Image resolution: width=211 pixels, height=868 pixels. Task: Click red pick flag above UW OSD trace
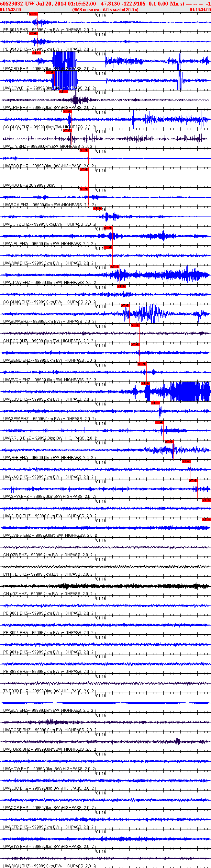36,53
